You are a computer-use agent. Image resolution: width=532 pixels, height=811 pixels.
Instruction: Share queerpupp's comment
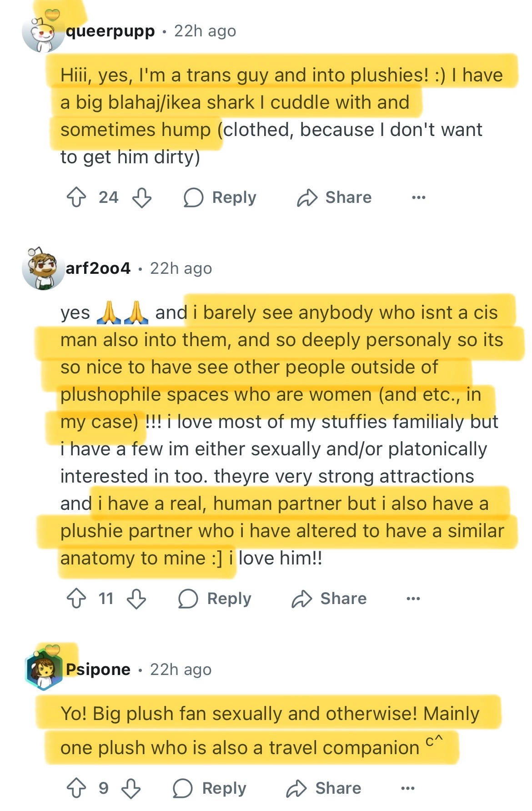tap(334, 197)
